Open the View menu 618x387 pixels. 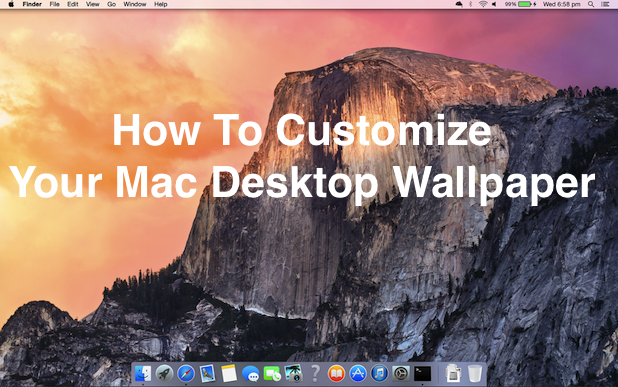click(x=93, y=4)
